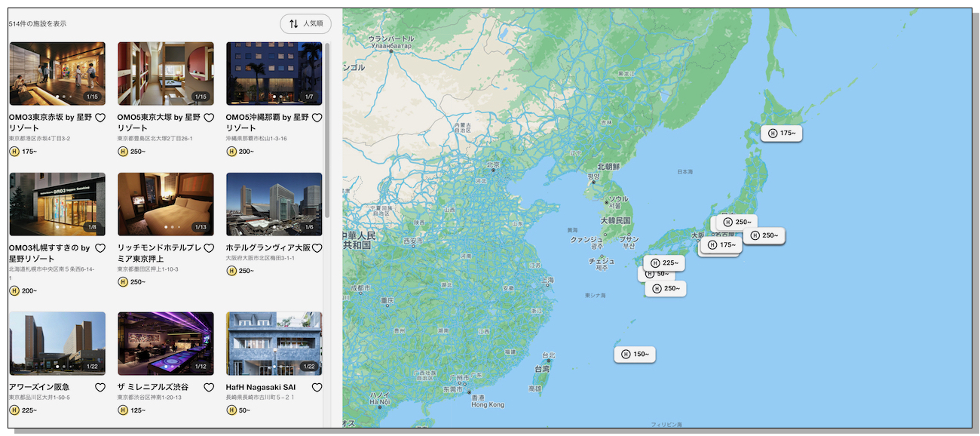Open the HafH Nagasaki SAI photo
980x436 pixels.
tap(274, 344)
